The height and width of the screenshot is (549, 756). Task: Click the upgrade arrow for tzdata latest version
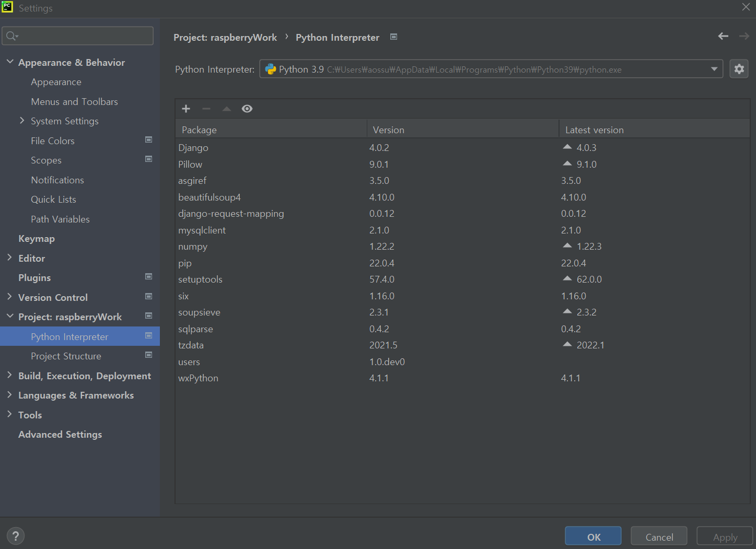click(567, 344)
